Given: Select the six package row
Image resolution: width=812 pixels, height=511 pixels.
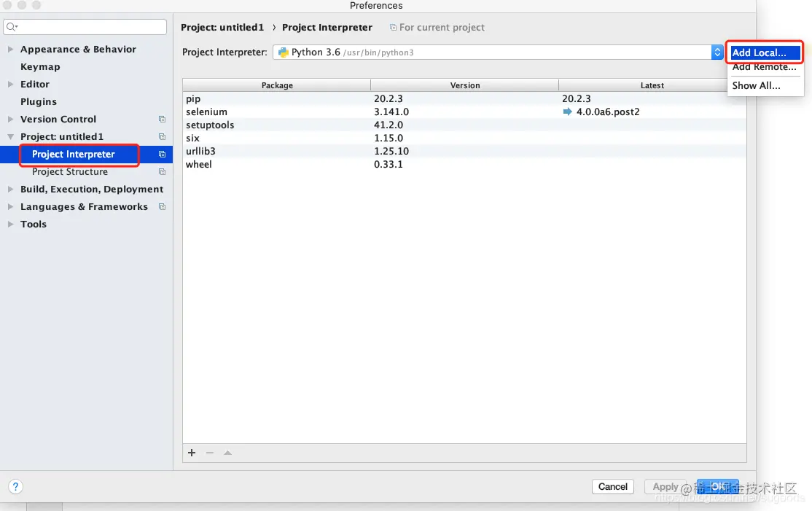Looking at the screenshot, I should (464, 139).
